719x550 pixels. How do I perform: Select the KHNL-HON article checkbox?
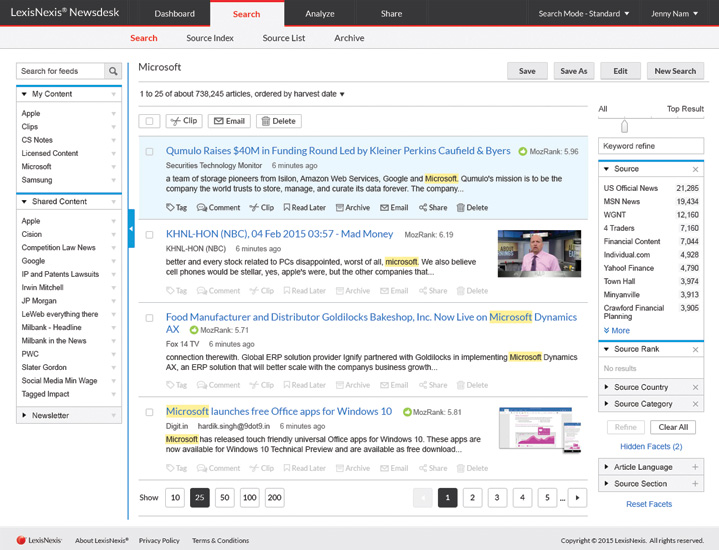tap(150, 235)
